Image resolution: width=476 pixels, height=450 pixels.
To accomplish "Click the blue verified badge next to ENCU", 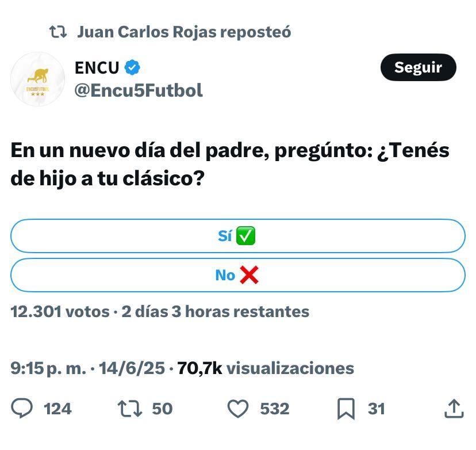I will point(132,67).
